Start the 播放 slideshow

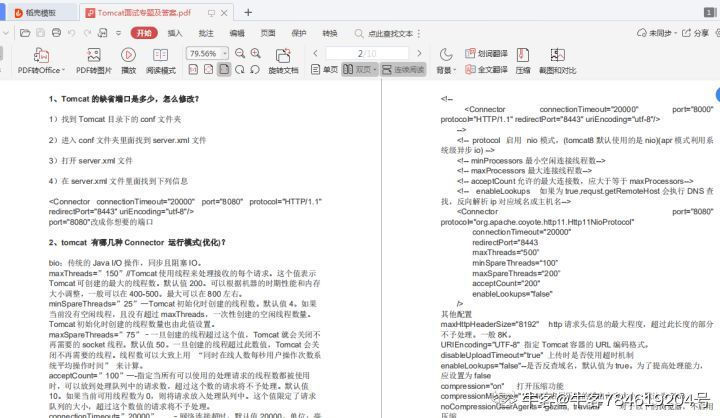click(x=128, y=61)
